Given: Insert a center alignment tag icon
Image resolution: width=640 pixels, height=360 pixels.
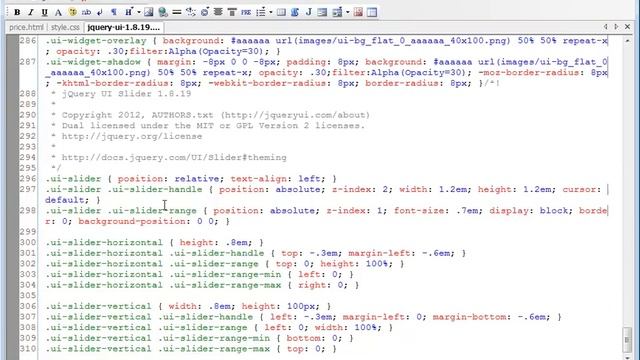Looking at the screenshot, I should tap(218, 12).
